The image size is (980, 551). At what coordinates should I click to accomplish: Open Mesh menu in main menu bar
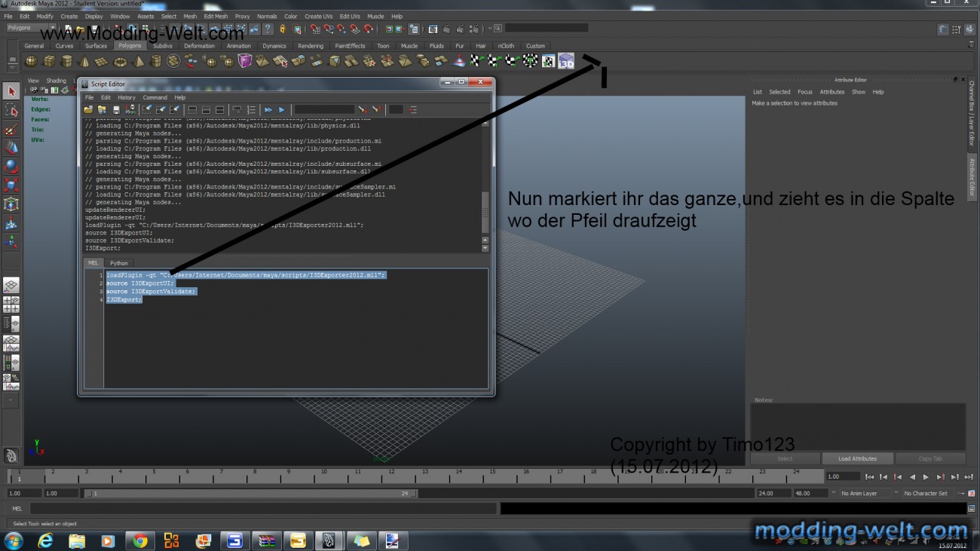click(x=190, y=16)
